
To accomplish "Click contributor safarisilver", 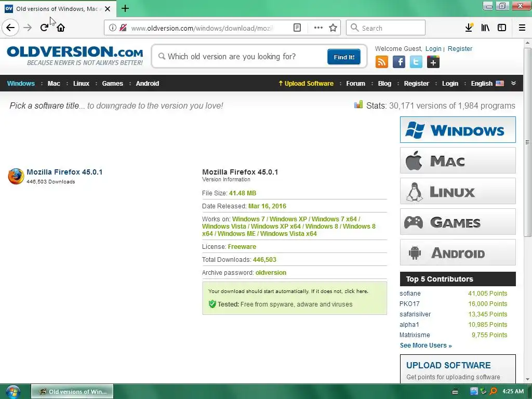I will (415, 314).
